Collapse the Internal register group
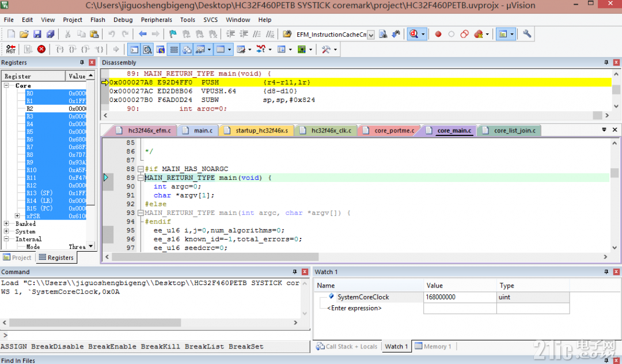Viewport: 622px width, 364px height. 6,239
